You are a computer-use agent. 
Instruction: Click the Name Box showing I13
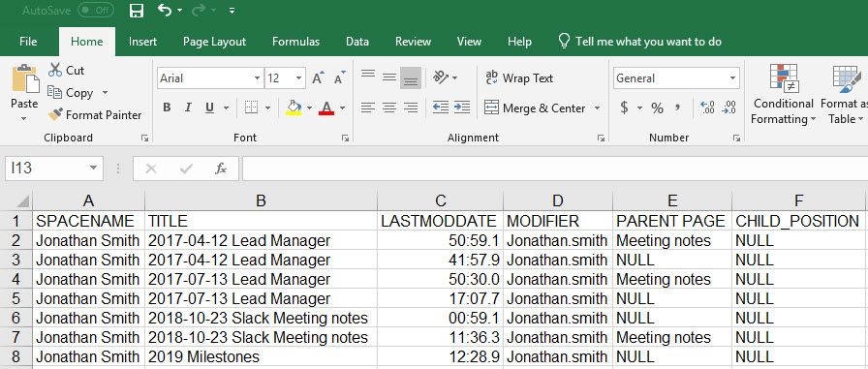(x=53, y=169)
